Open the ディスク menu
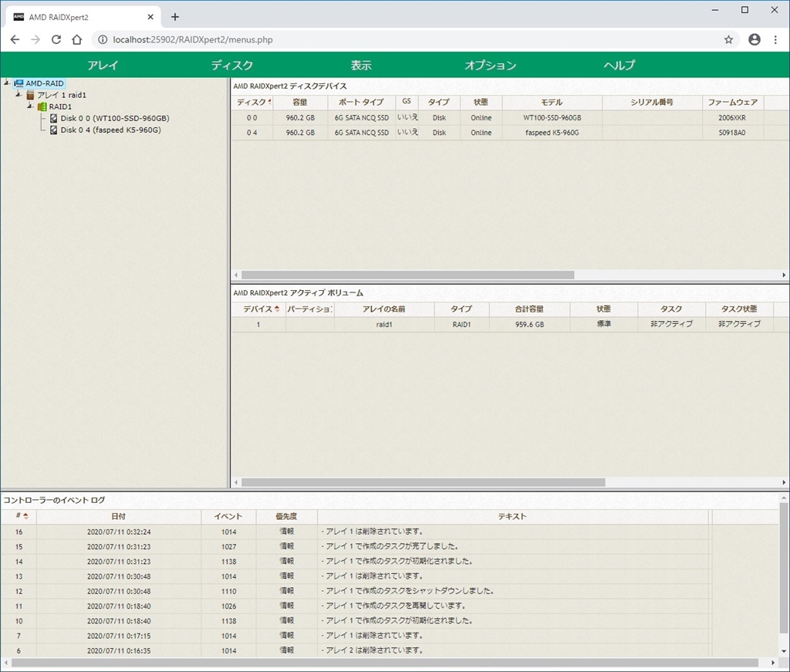The image size is (790, 672). point(232,66)
